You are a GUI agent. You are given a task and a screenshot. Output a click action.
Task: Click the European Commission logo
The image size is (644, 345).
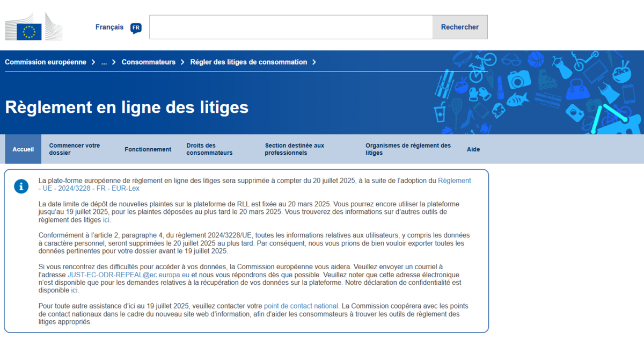33,27
